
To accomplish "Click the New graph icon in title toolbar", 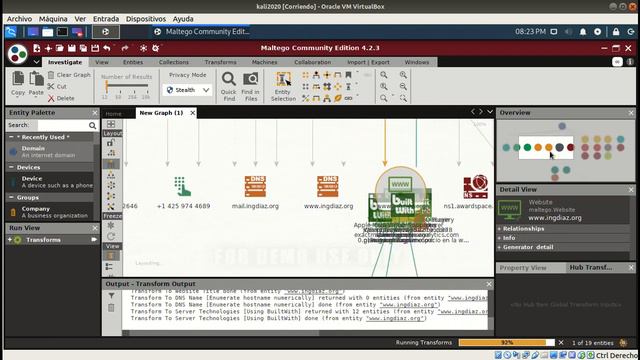I will coord(36,48).
